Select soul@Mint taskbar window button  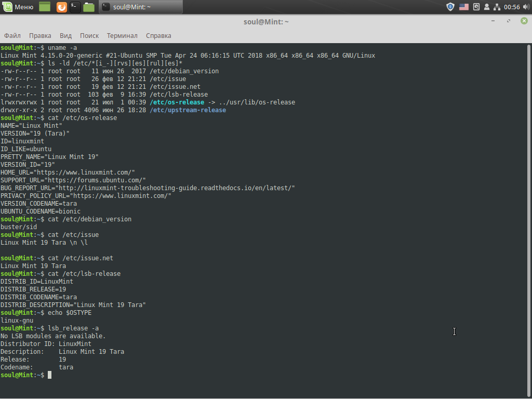pyautogui.click(x=141, y=7)
